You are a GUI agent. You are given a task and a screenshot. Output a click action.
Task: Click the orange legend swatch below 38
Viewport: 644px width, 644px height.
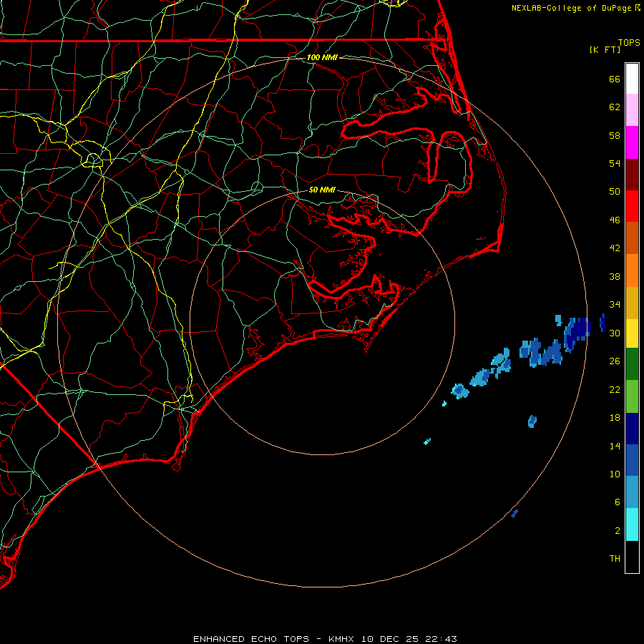point(632,270)
